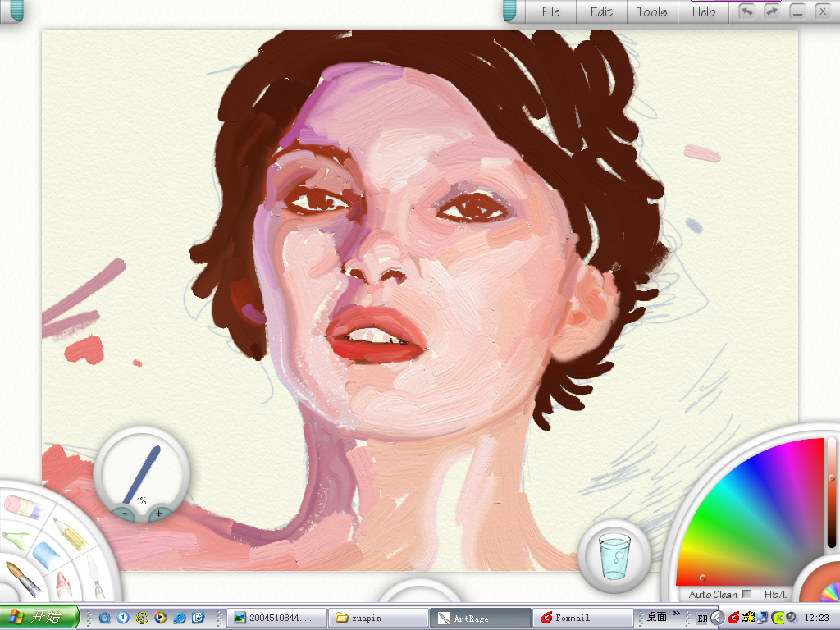The image size is (840, 630).
Task: Increase tool size with plus button
Action: [158, 514]
